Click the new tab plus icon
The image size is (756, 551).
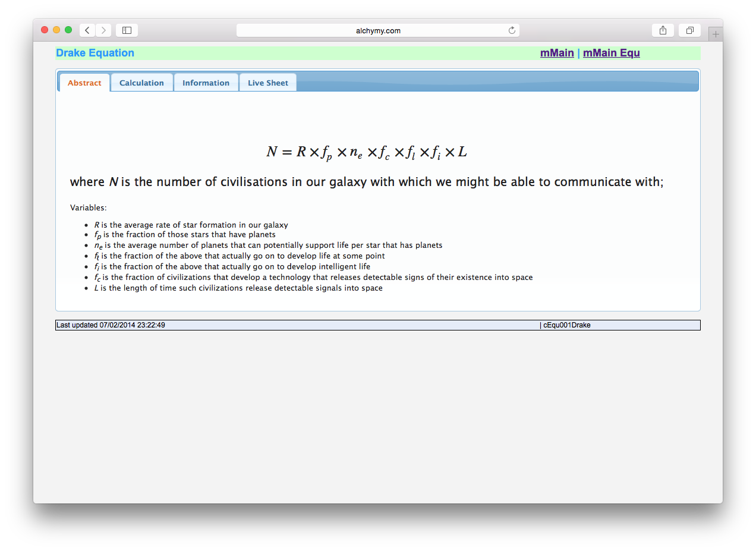point(716,33)
